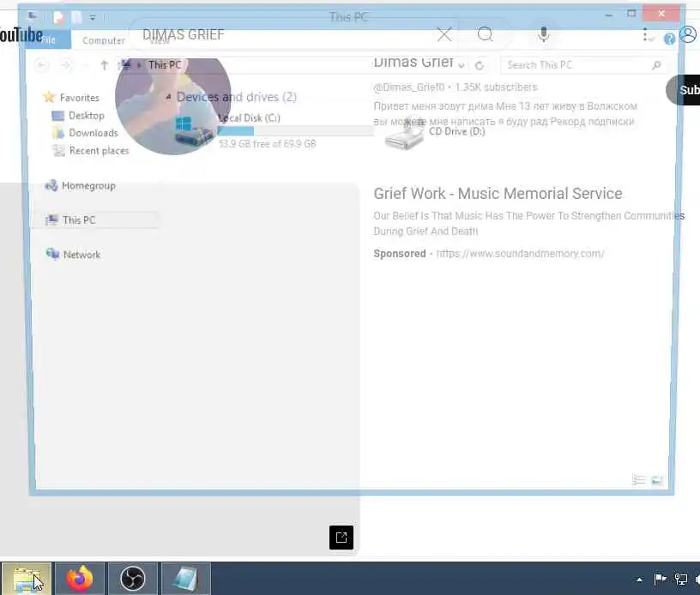The image size is (700, 595).
Task: Click the Sponsored label
Action: click(x=400, y=253)
